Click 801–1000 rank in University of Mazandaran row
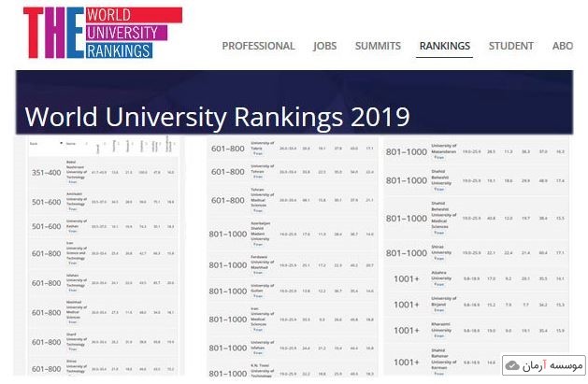Image resolution: width=588 pixels, height=384 pixels. pyautogui.click(x=407, y=151)
